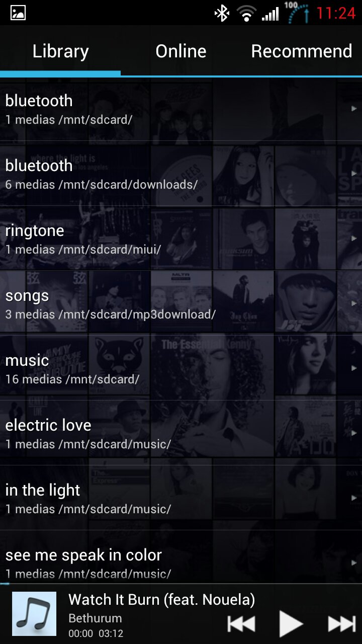Skip to the next track

click(x=341, y=624)
